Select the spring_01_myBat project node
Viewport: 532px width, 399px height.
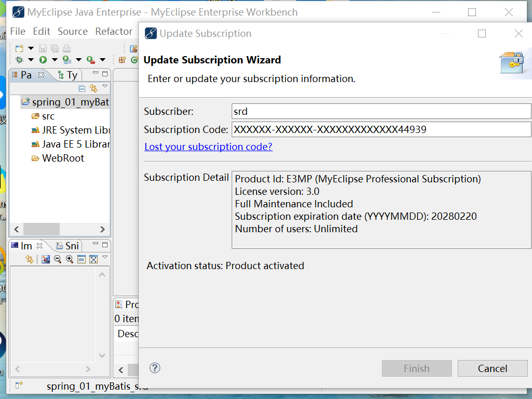tap(65, 102)
